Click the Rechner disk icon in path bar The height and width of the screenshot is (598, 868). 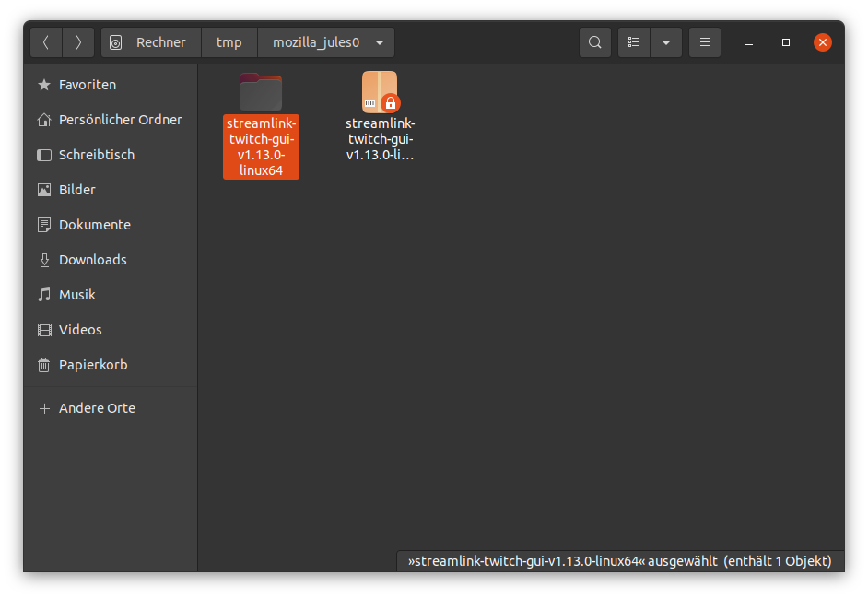116,42
